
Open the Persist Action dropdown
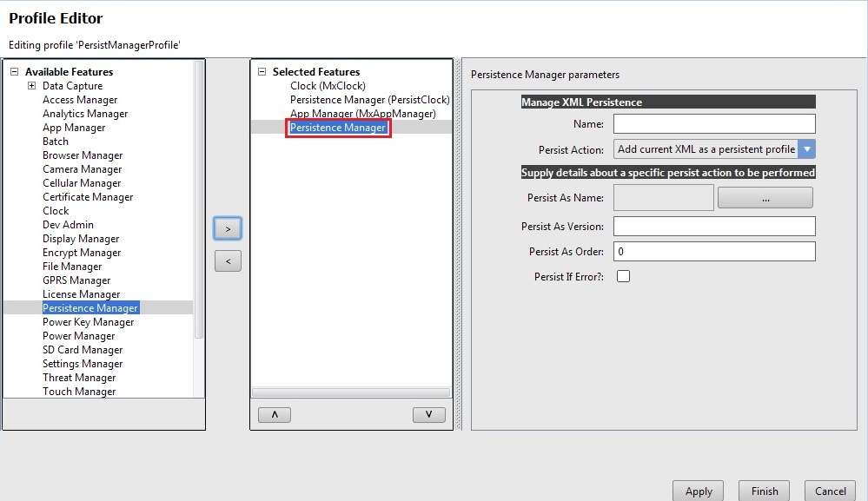[x=806, y=149]
